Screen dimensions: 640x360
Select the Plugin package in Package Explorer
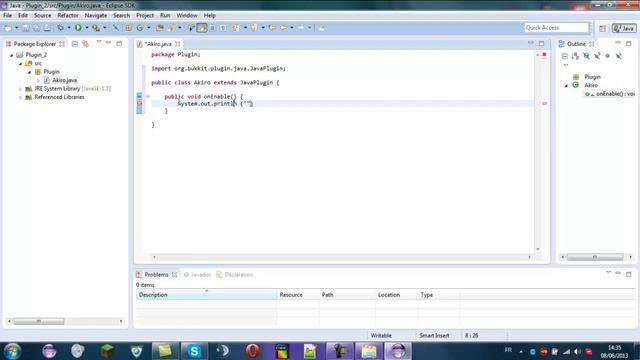click(x=47, y=72)
